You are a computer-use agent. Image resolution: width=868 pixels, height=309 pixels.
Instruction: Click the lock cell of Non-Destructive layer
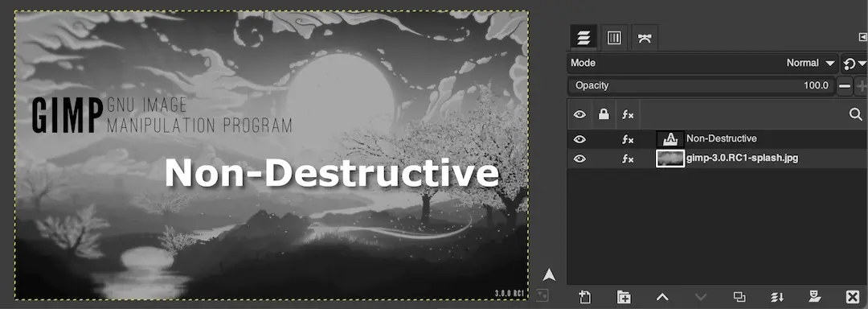(x=604, y=139)
